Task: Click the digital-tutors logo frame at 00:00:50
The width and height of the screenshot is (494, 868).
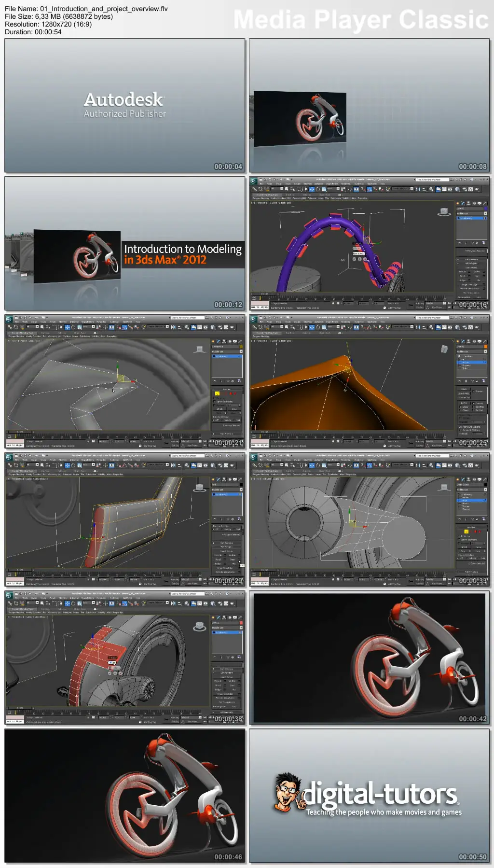Action: 370,796
